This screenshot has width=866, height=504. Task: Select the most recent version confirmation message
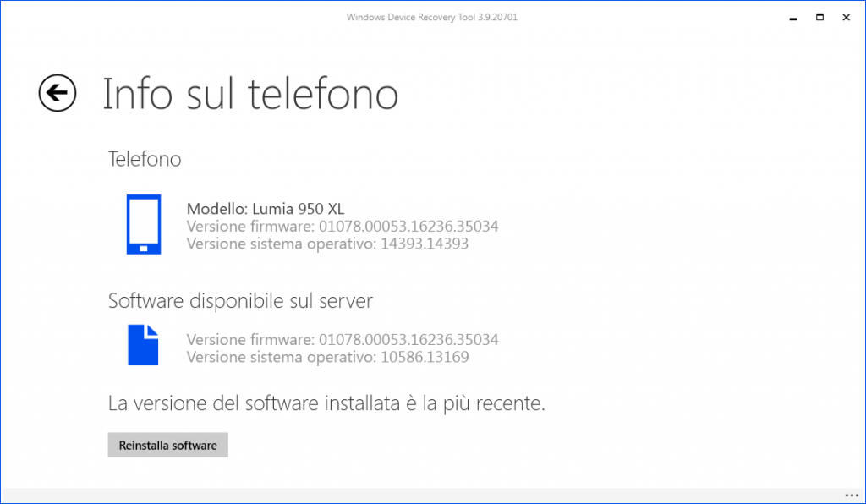click(328, 403)
